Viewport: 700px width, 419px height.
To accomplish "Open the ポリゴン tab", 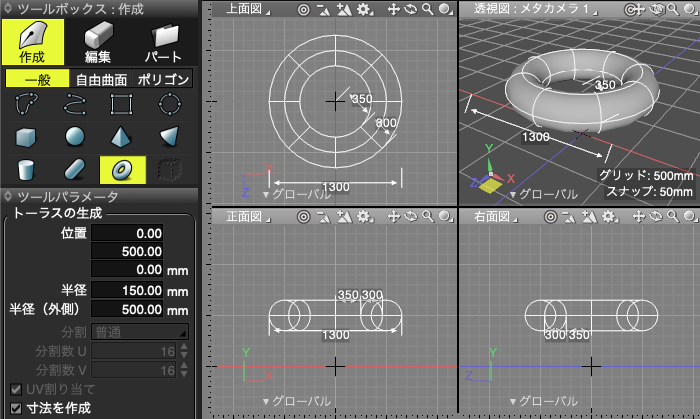I will click(x=164, y=79).
